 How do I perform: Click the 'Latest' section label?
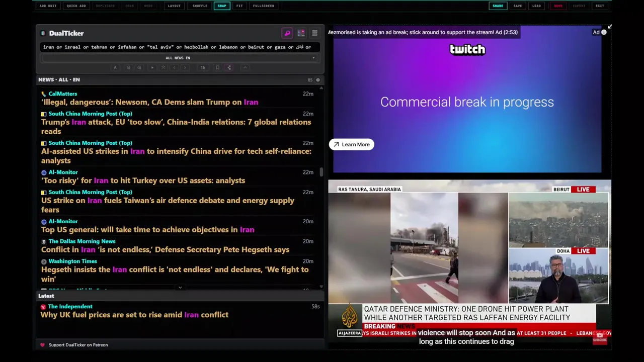pos(46,296)
